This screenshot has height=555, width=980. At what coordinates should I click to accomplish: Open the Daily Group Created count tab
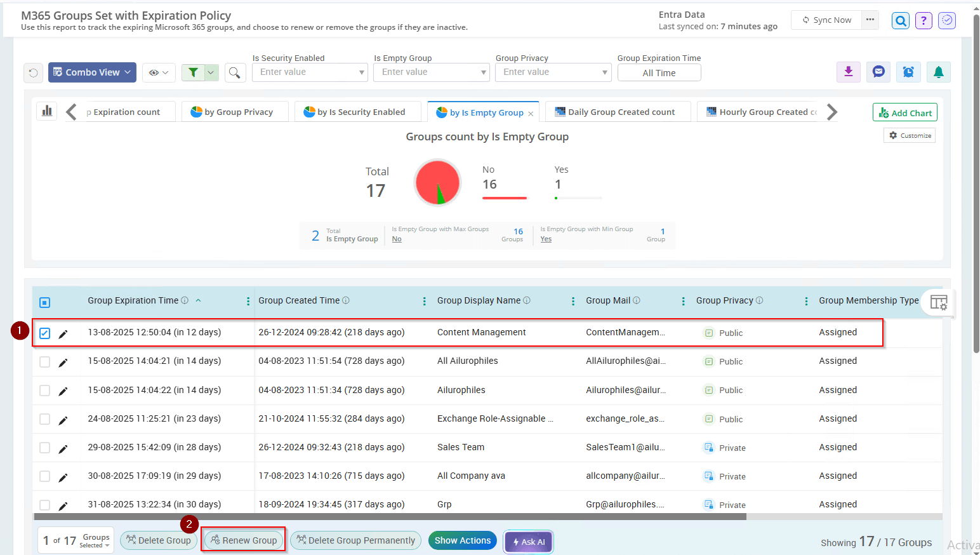tap(618, 112)
